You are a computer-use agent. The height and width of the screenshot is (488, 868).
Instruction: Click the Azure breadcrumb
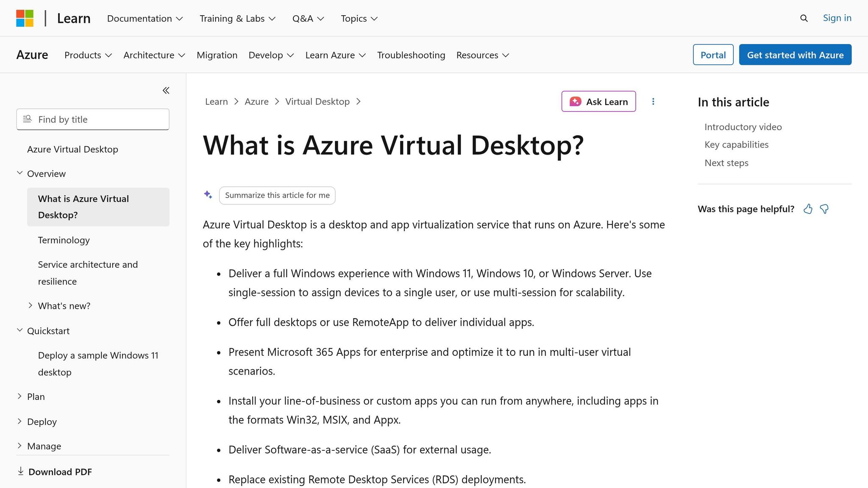pyautogui.click(x=256, y=102)
